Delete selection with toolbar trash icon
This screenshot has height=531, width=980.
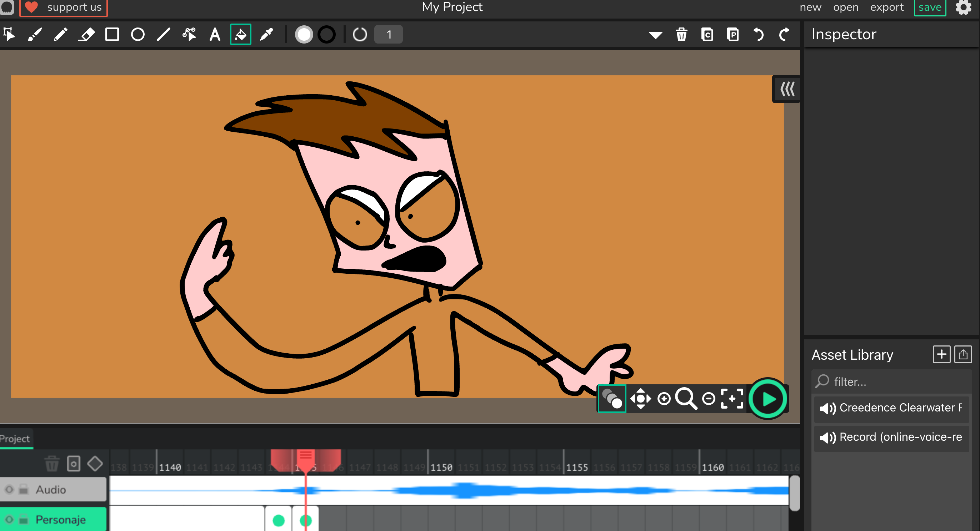coord(681,35)
